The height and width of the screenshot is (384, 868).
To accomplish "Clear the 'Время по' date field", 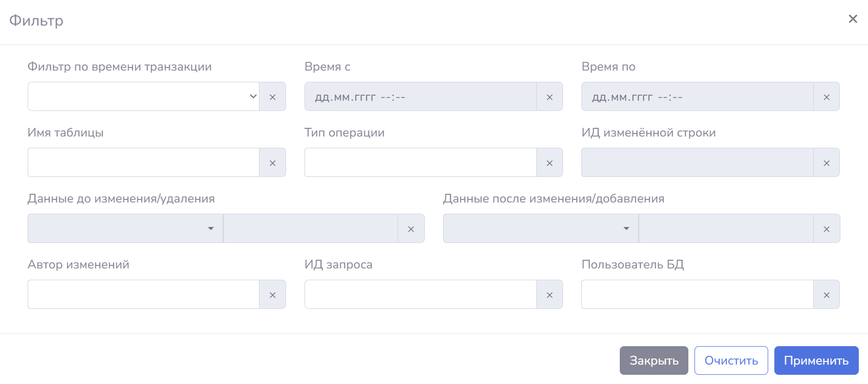I will pos(826,97).
